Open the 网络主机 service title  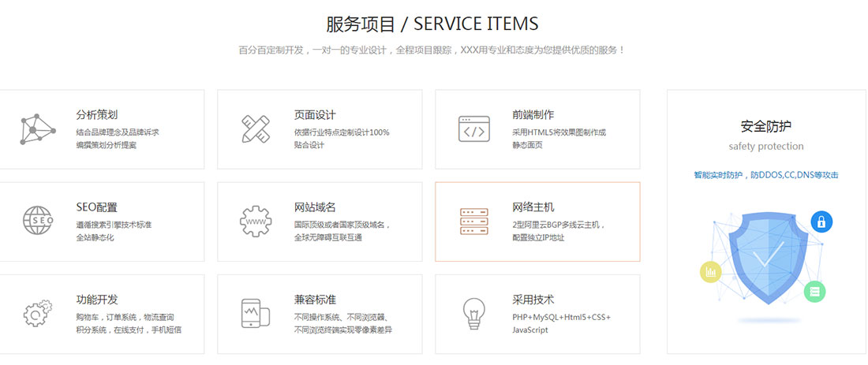tap(533, 207)
